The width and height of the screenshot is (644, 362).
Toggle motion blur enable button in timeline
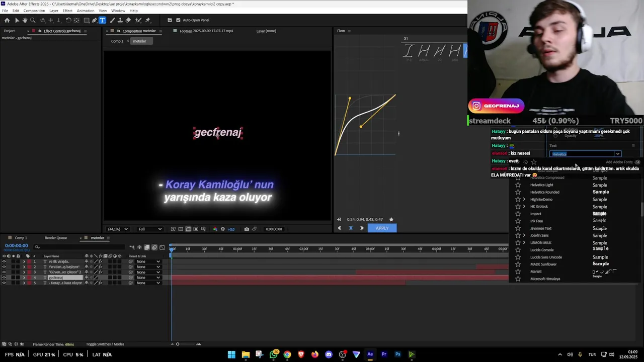pos(154,247)
